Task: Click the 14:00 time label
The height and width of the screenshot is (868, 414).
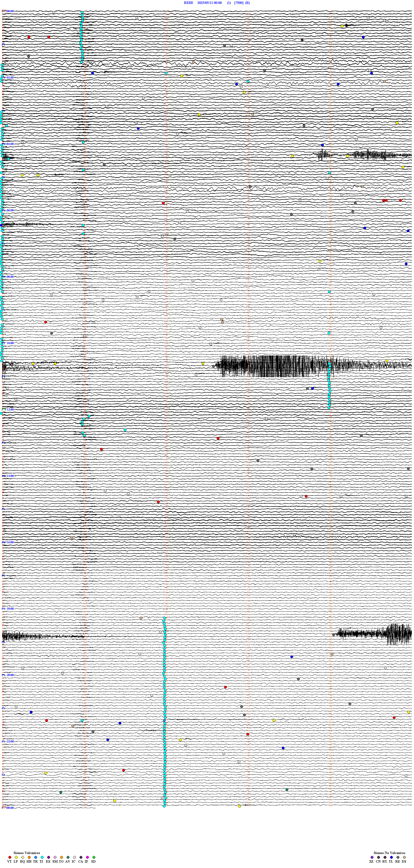Action: (10, 476)
